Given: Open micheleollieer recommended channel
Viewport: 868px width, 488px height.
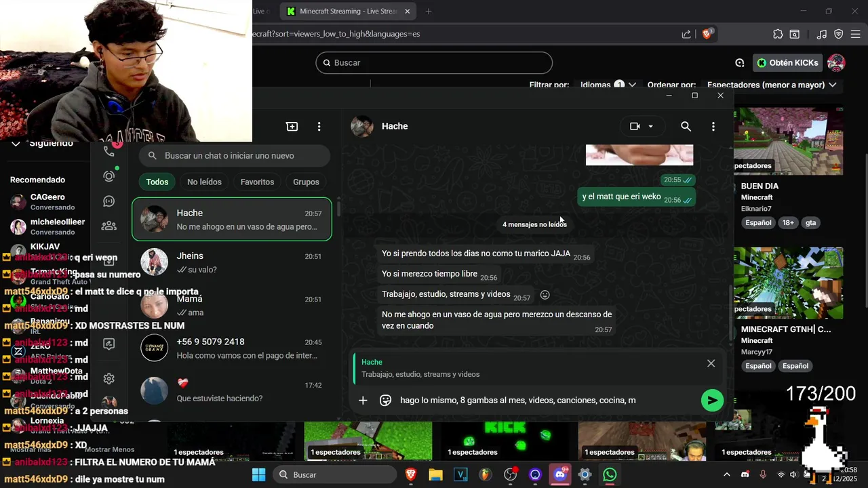Looking at the screenshot, I should point(47,226).
